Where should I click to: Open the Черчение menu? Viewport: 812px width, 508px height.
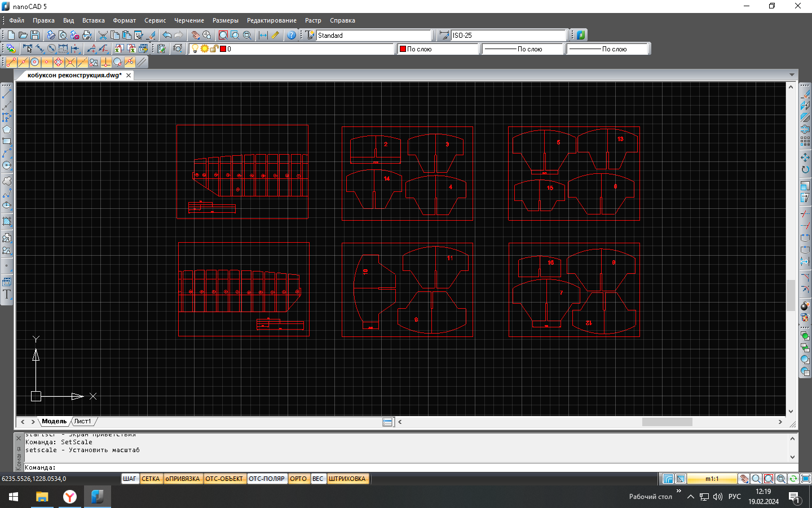pos(189,20)
